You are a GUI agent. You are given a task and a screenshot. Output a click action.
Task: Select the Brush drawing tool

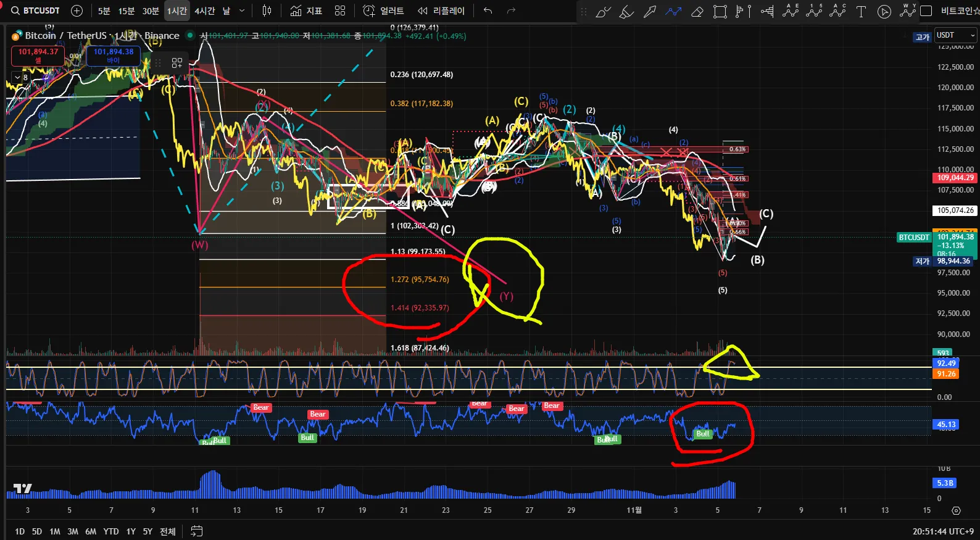point(603,11)
